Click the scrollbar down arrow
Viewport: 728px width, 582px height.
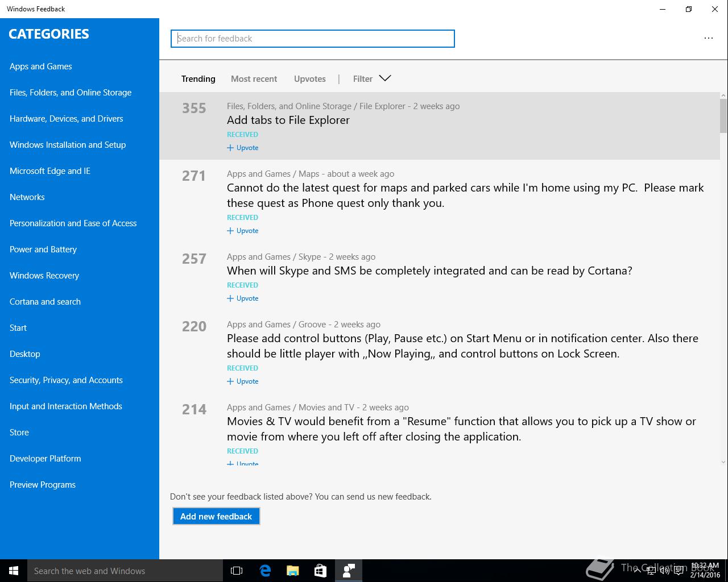point(723,462)
